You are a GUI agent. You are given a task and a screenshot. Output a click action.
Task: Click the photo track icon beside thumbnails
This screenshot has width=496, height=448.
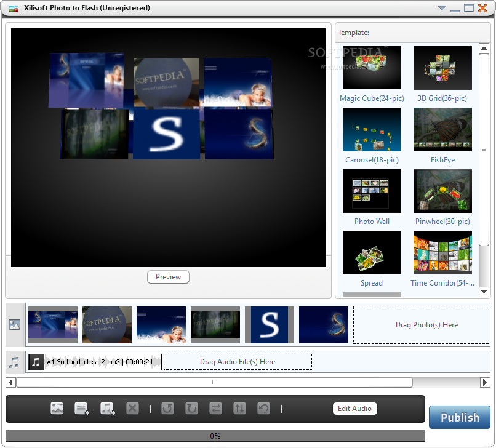[15, 324]
